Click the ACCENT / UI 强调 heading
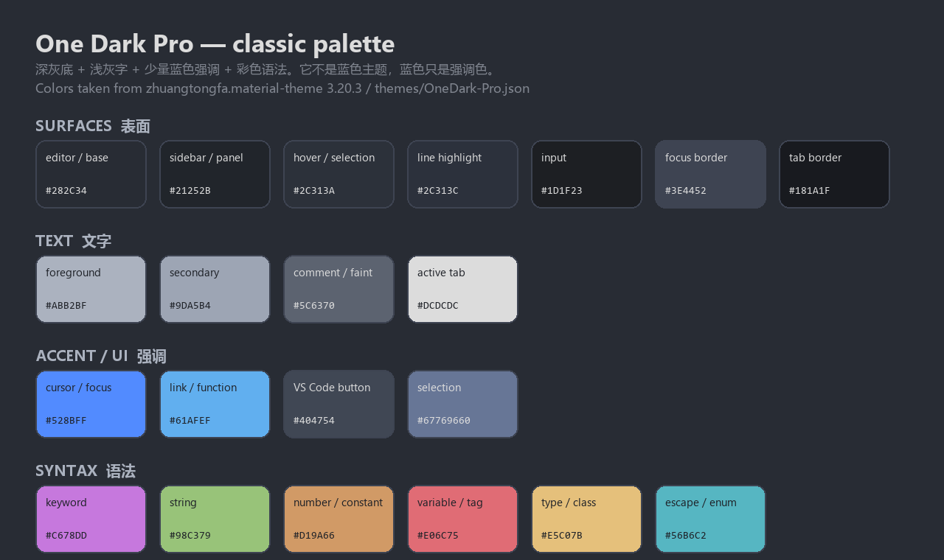This screenshot has width=944, height=560. [101, 356]
